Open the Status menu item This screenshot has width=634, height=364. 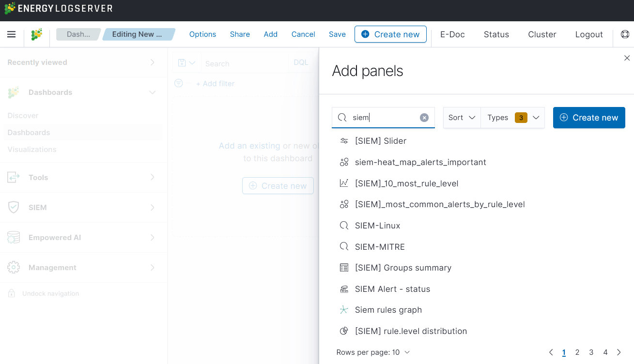496,34
